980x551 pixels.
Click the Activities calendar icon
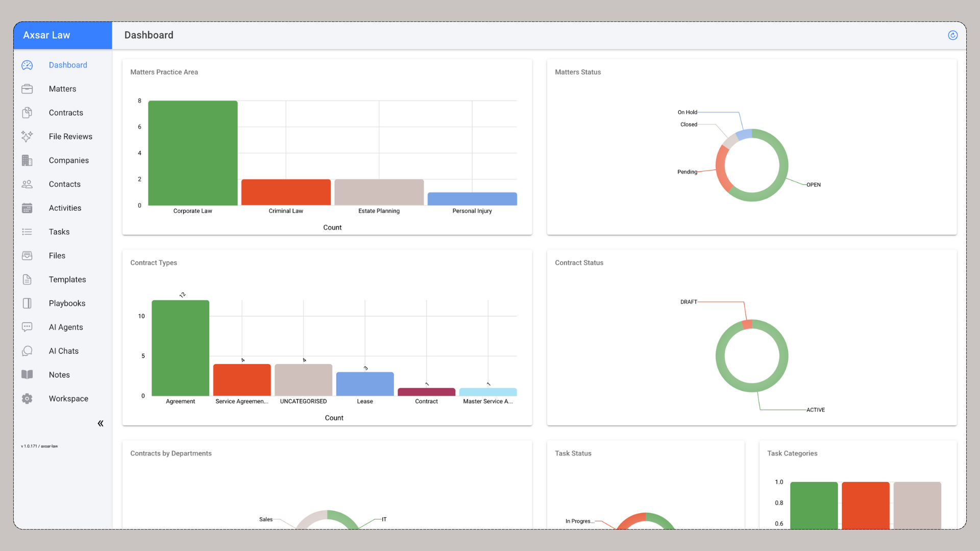coord(27,208)
